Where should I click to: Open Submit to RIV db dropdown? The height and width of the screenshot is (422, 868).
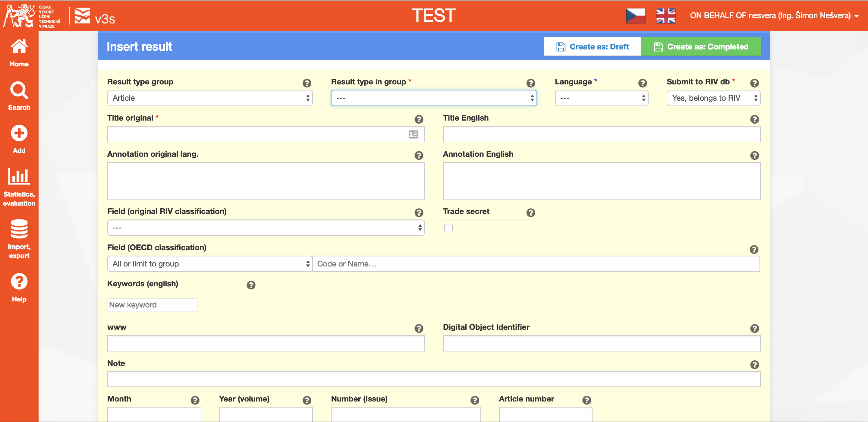[x=713, y=98]
